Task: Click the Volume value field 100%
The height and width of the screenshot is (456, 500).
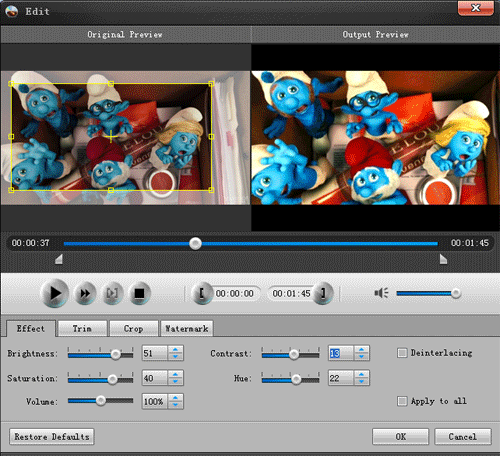Action: coord(155,401)
